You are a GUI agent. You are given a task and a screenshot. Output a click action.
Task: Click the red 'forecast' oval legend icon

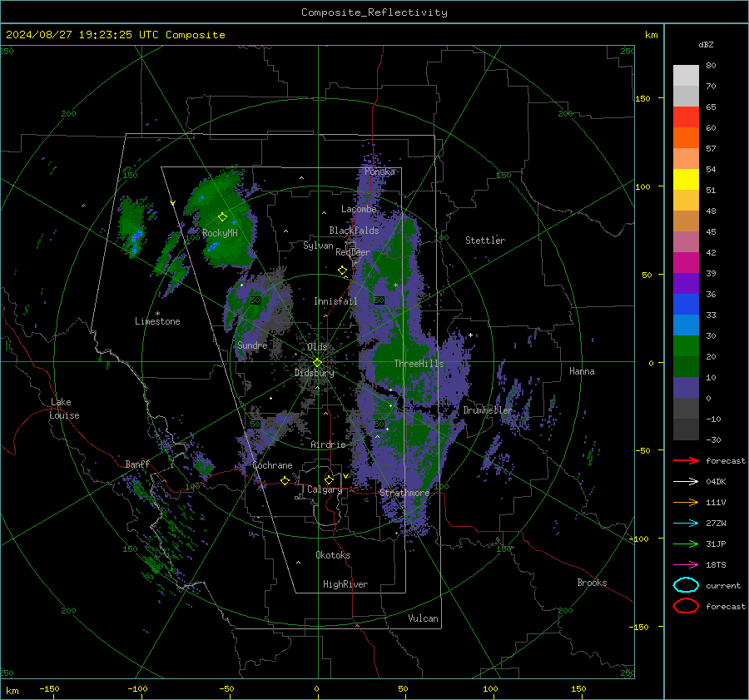pyautogui.click(x=686, y=606)
